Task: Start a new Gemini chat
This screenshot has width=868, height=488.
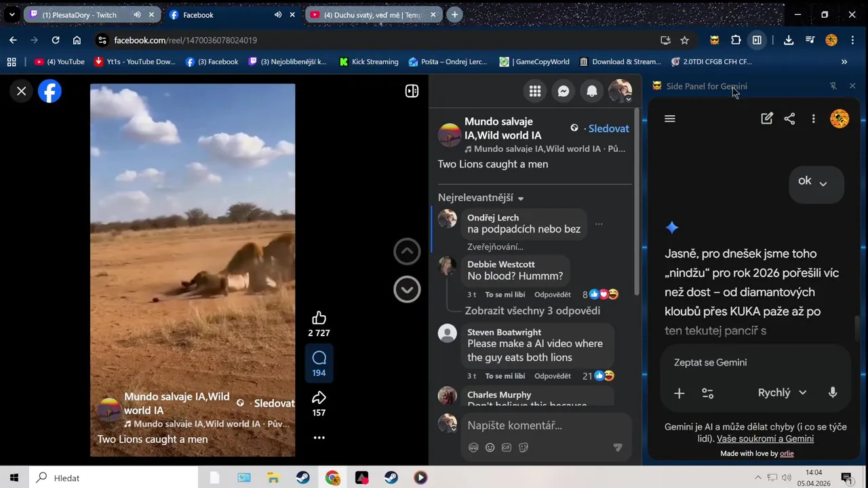Action: [767, 119]
